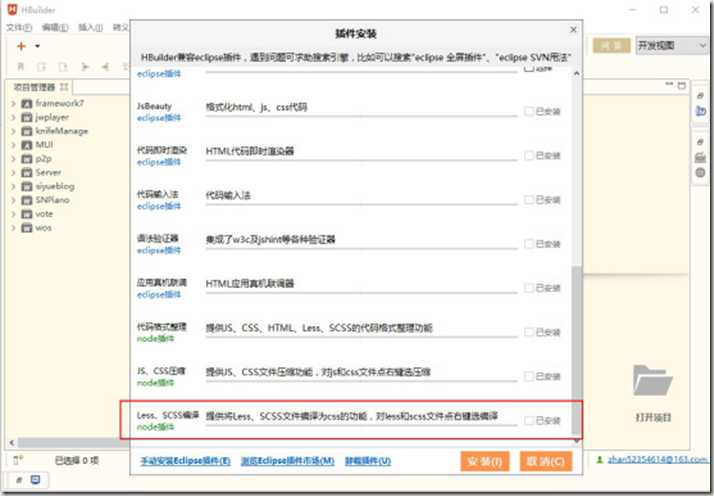Click the orange plus new-item icon
Viewport: 714px width, 496px height.
click(21, 46)
